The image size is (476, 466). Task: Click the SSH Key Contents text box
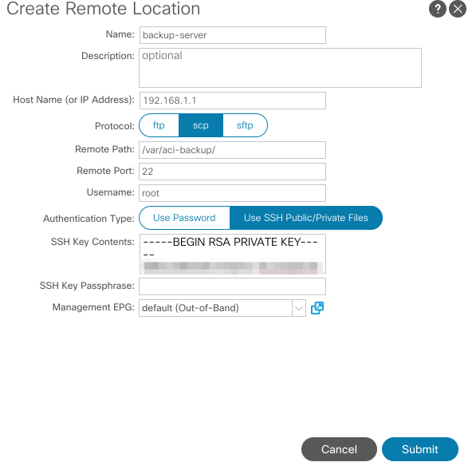coord(233,254)
